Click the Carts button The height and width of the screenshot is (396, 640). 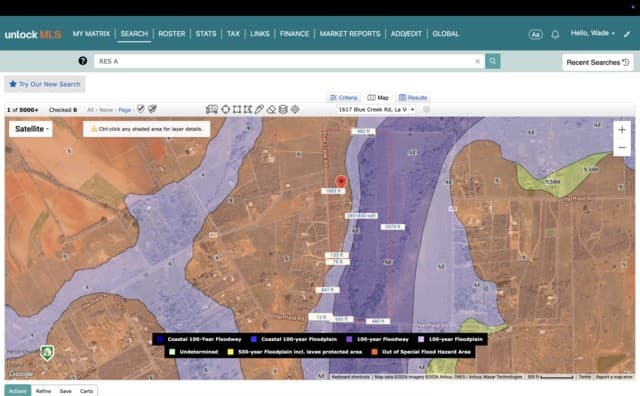86,391
